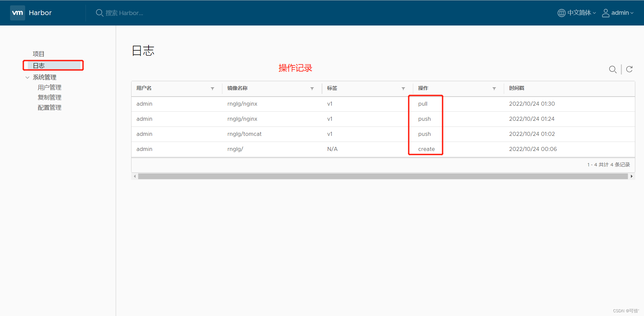Click admin in the pull row
The width and height of the screenshot is (644, 316).
144,104
